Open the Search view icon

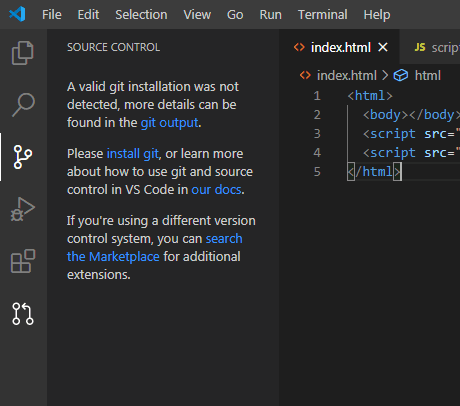pyautogui.click(x=23, y=105)
